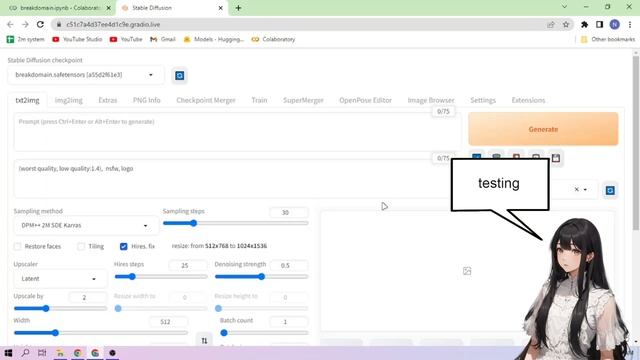Close the Stable Diffusion tab
This screenshot has width=640, height=360.
point(220,8)
